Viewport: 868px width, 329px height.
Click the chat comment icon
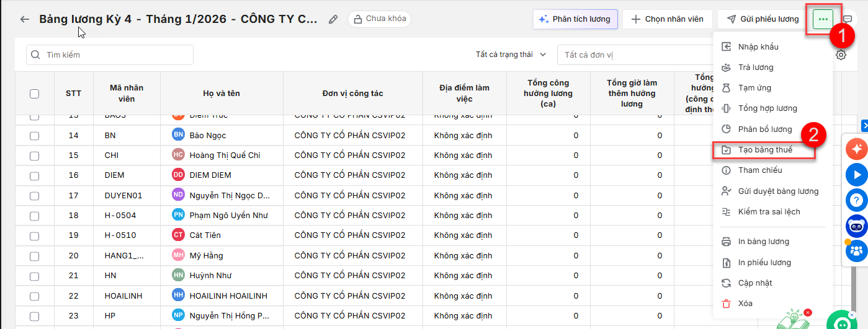coord(848,19)
